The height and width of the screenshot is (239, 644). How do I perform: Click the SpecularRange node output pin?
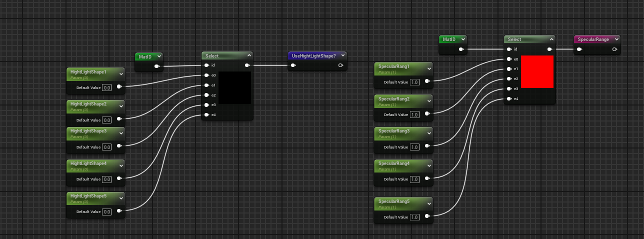[x=614, y=49]
